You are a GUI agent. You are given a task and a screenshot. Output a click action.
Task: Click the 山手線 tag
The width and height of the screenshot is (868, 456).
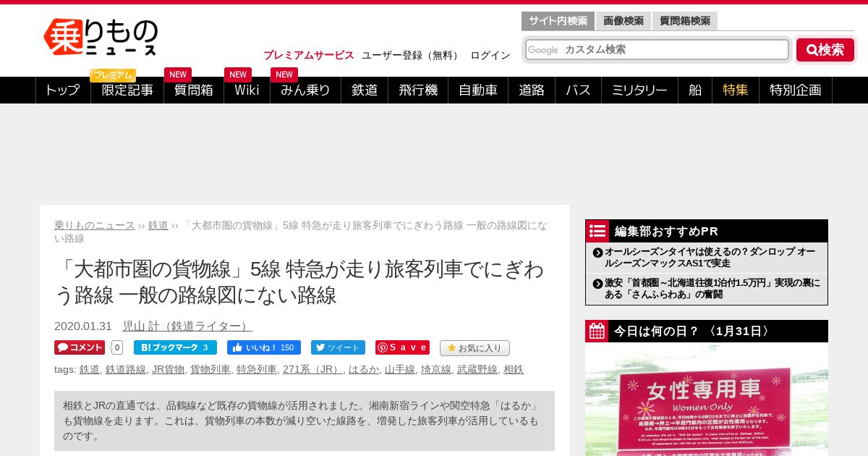[x=400, y=369]
